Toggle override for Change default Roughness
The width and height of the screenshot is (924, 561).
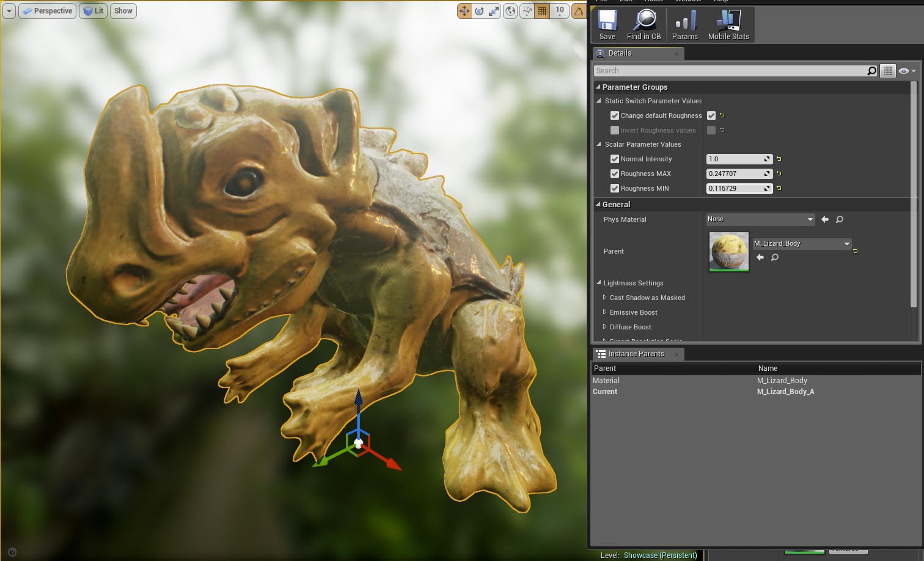615,116
